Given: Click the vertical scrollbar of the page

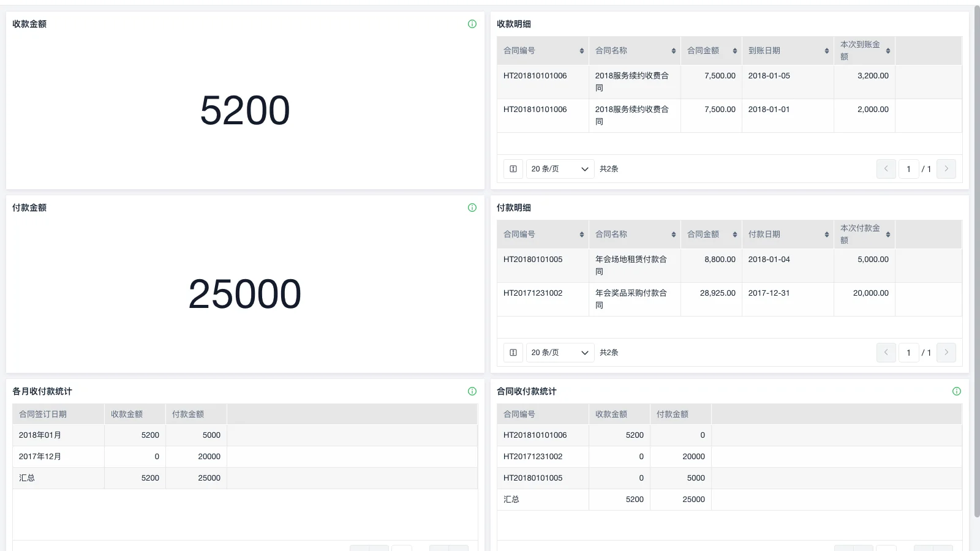Looking at the screenshot, I should point(977,262).
